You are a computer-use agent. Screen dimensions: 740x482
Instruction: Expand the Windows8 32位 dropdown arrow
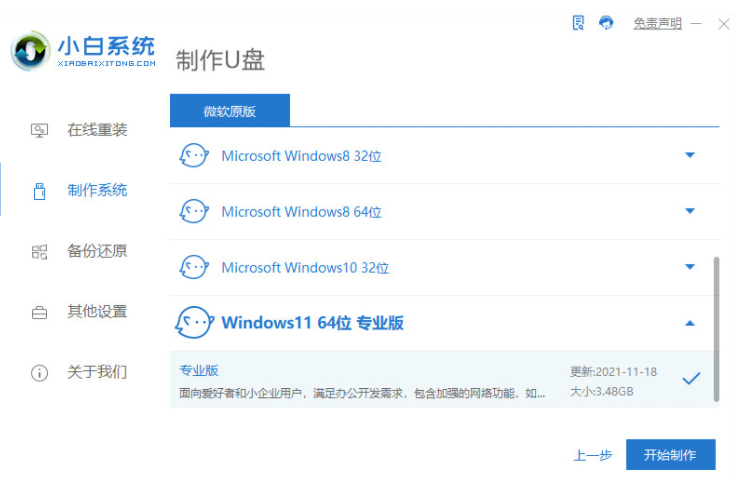690,155
